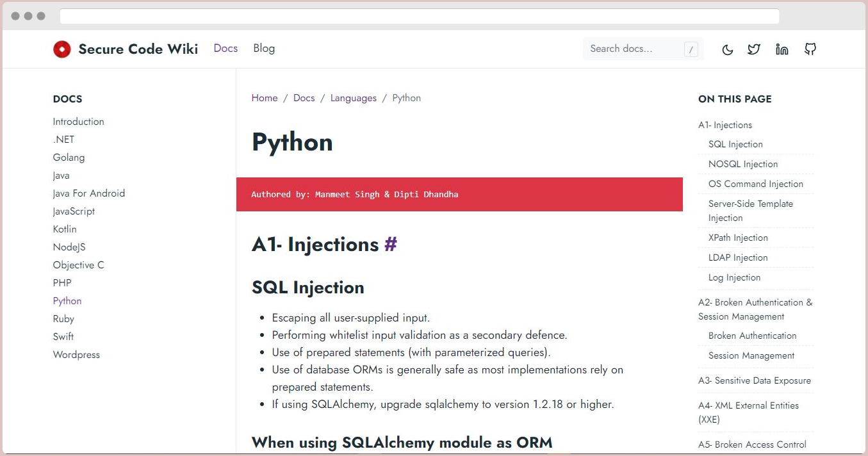The image size is (868, 456).
Task: Jump to Log Injection section
Action: (735, 278)
